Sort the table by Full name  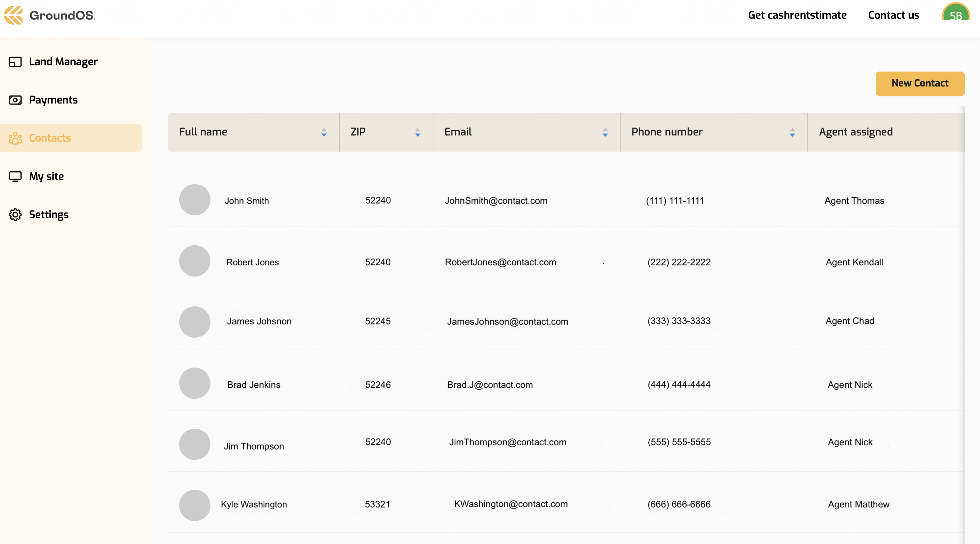[x=324, y=132]
